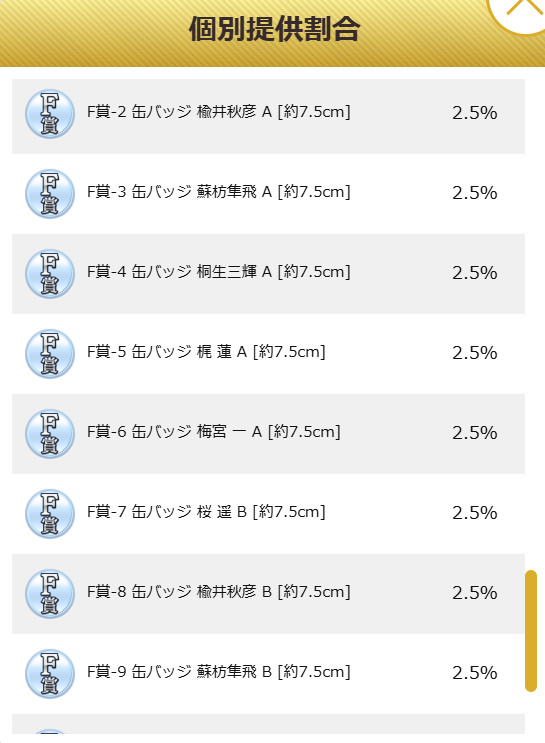Click the F賞 badge icon for F賞-8
Image resolution: width=545 pixels, height=743 pixels.
pos(50,594)
